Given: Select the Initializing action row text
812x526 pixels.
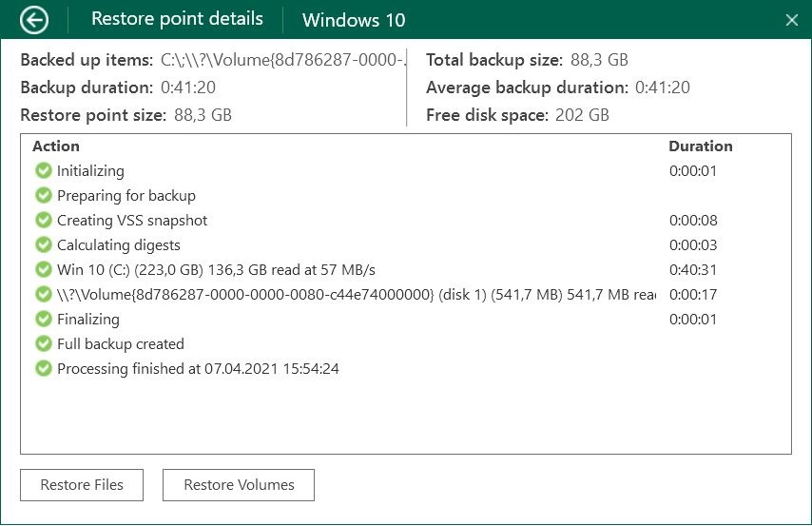Looking at the screenshot, I should coord(90,171).
